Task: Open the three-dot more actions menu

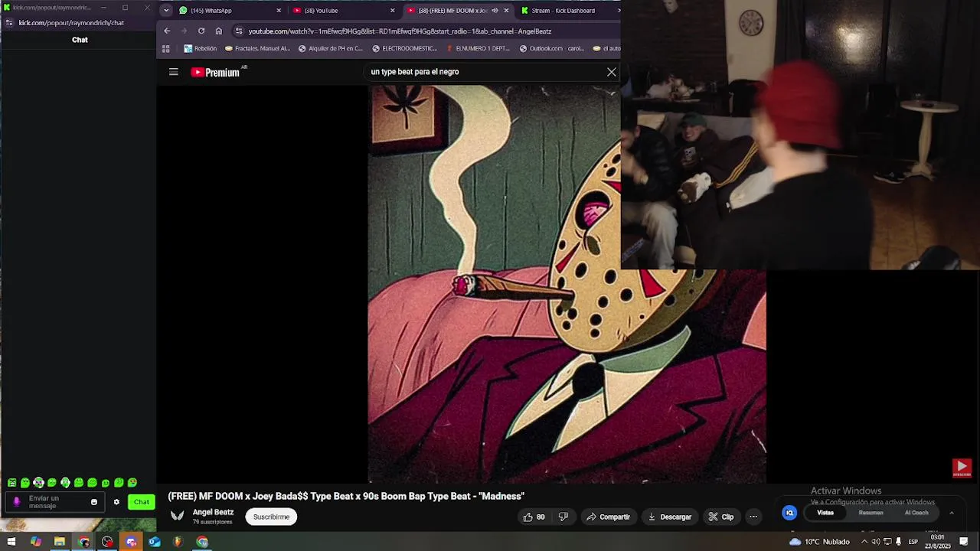Action: pyautogui.click(x=753, y=517)
